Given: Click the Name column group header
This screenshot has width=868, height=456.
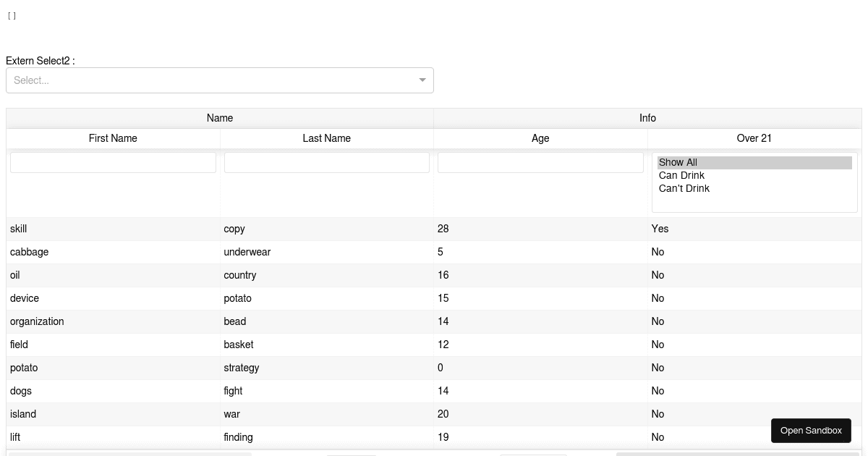Looking at the screenshot, I should pos(219,118).
